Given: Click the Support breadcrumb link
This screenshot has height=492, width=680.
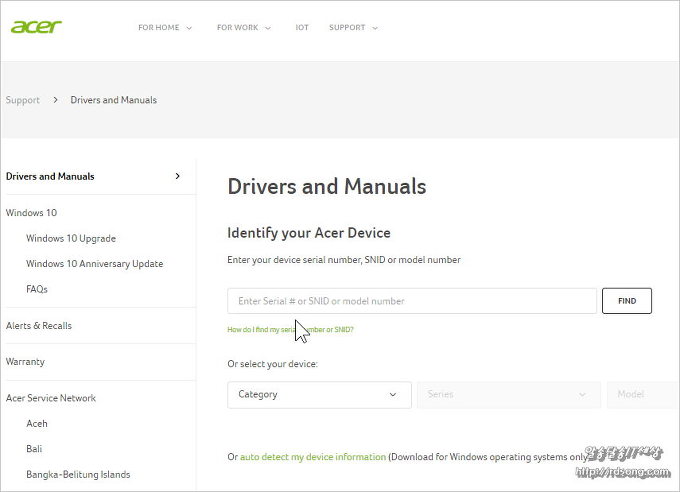Looking at the screenshot, I should [23, 100].
